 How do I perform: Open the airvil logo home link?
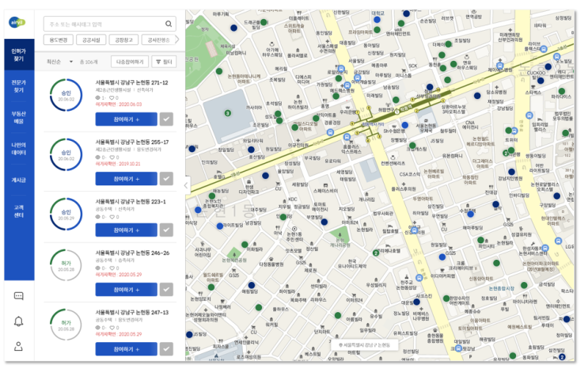17,22
